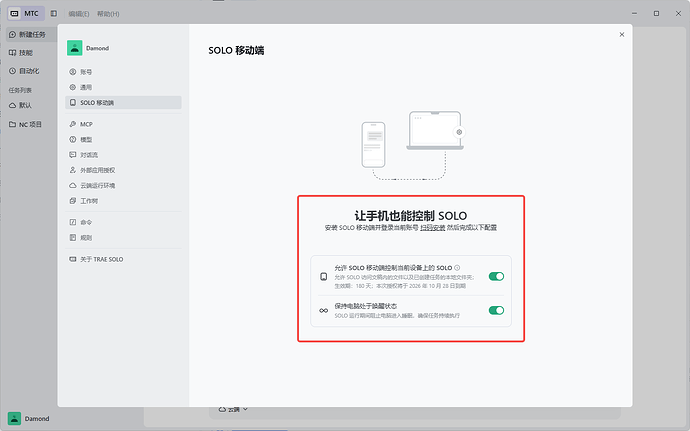
Task: Open the 编辑(E) menu
Action: pyautogui.click(x=79, y=14)
